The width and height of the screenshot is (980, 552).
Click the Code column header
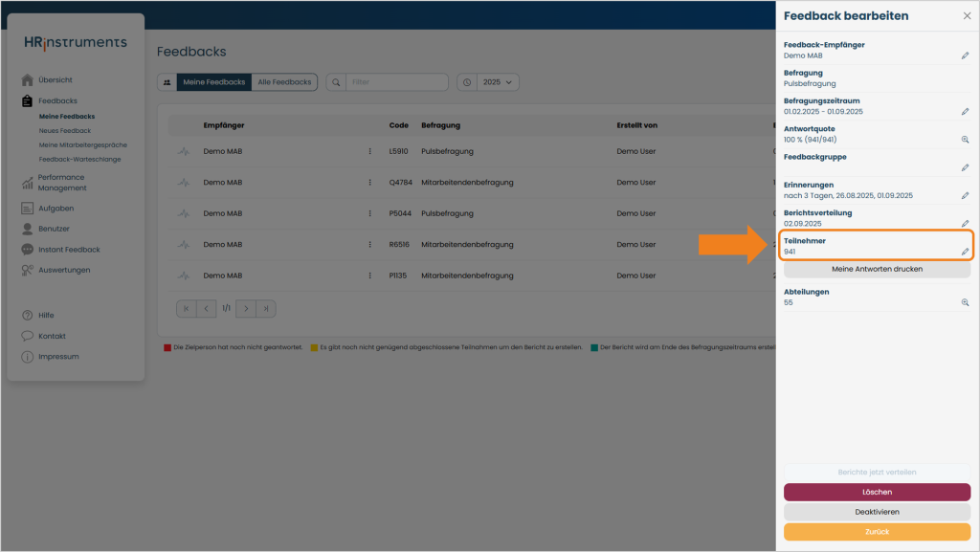point(399,125)
